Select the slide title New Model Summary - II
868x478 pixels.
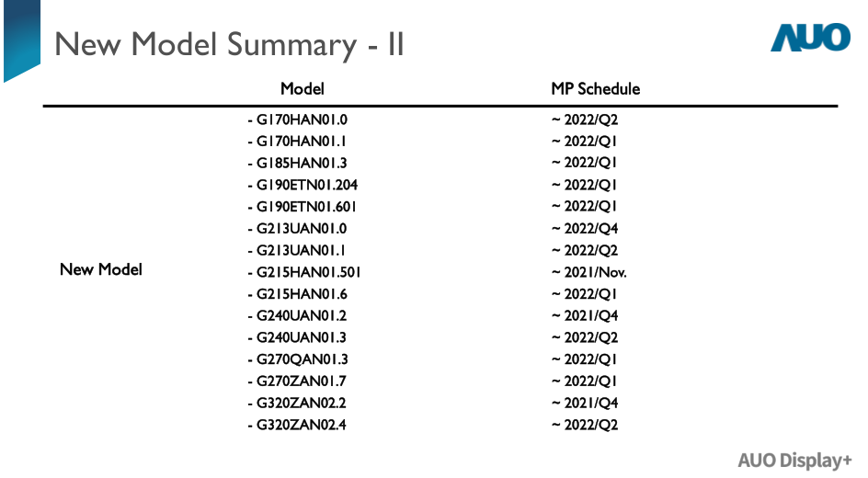tap(229, 44)
